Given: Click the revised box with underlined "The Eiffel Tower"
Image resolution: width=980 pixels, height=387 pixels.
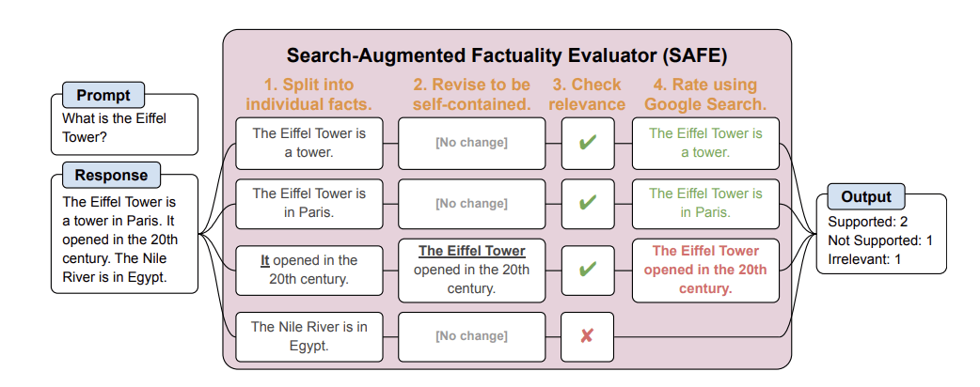Looking at the screenshot, I should click(471, 270).
